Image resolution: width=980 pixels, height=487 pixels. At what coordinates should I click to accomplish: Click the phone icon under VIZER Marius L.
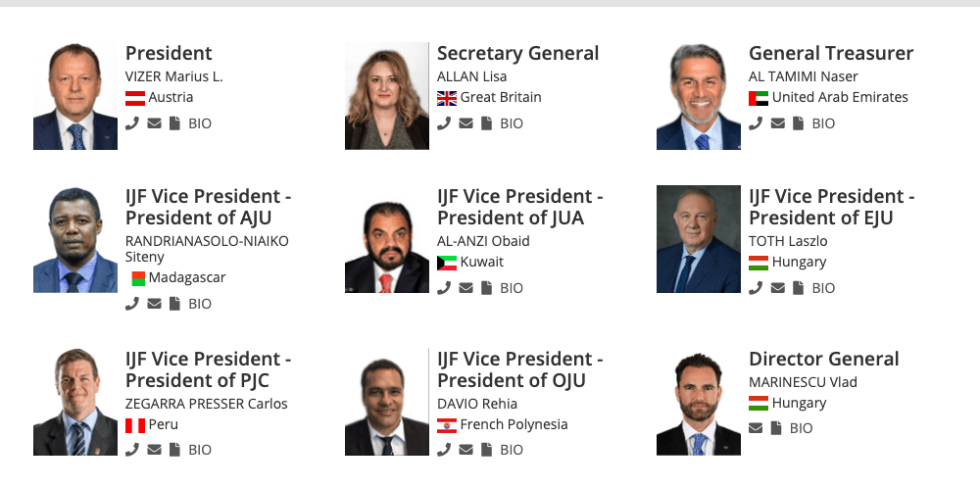(132, 123)
